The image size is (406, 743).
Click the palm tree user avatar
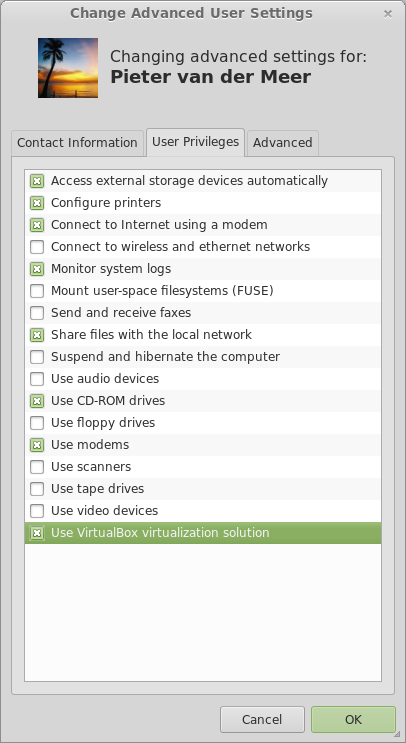click(68, 68)
